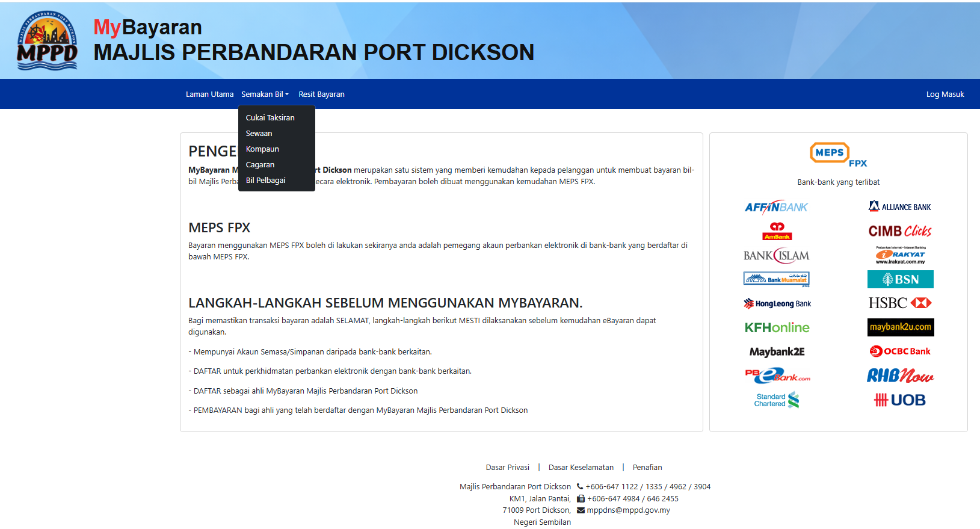Click the fax icon in footer
The width and height of the screenshot is (980, 529).
coord(581,498)
